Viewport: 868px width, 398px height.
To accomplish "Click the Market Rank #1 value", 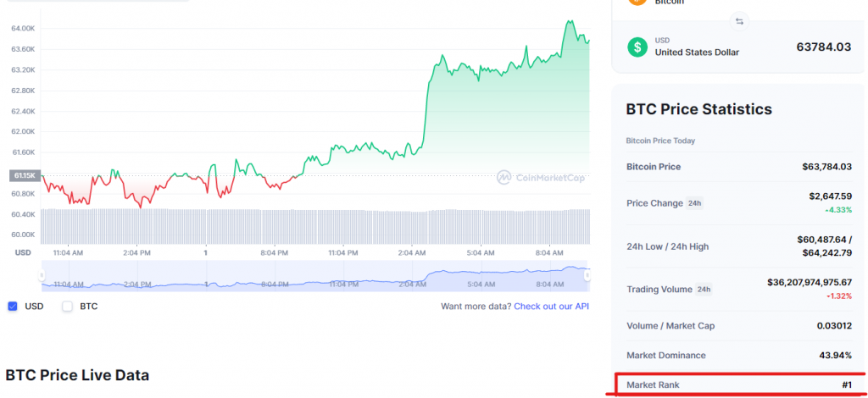I will [845, 384].
